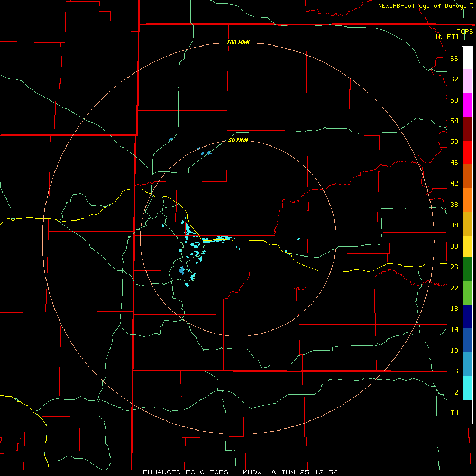Click the white swatch at the top of the tops legend

467,58
